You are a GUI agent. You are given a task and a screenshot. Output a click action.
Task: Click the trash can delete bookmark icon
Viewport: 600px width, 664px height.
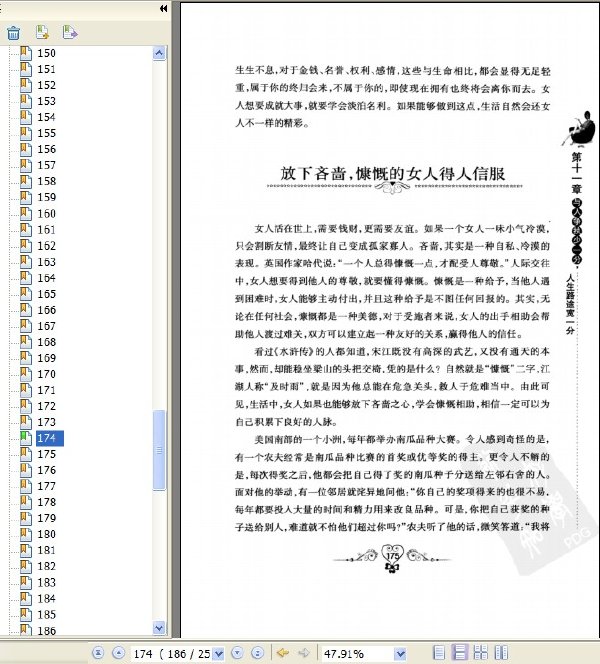point(14,33)
